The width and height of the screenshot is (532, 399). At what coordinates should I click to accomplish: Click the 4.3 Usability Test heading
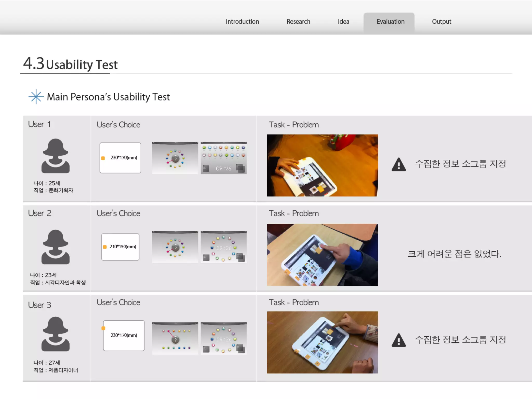[x=70, y=64]
